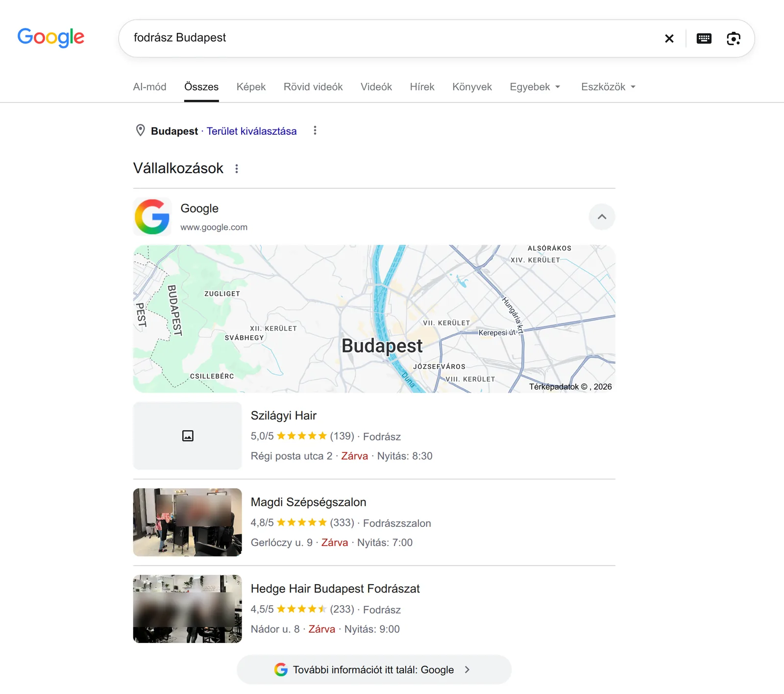Select the Összes tab

(x=201, y=87)
